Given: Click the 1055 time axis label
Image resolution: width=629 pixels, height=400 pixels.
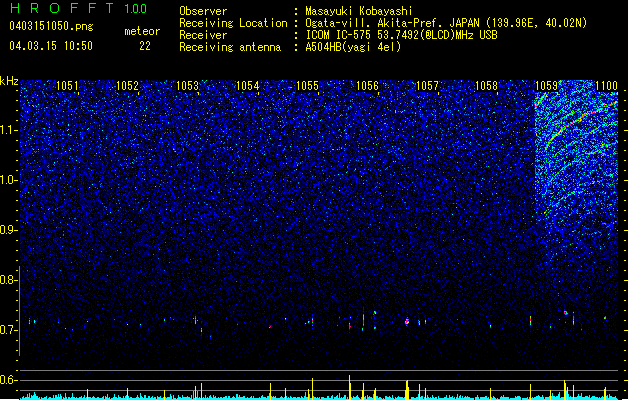Looking at the screenshot, I should click(x=307, y=86).
